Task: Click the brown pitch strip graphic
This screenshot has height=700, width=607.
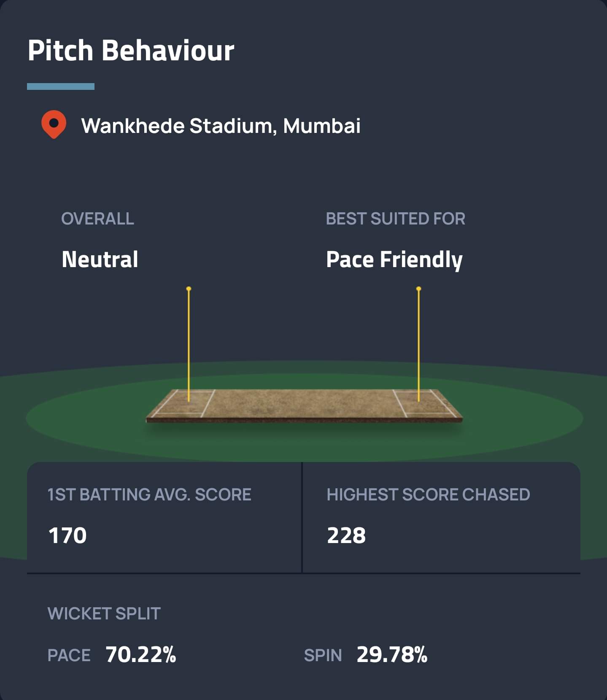Action: 304,405
